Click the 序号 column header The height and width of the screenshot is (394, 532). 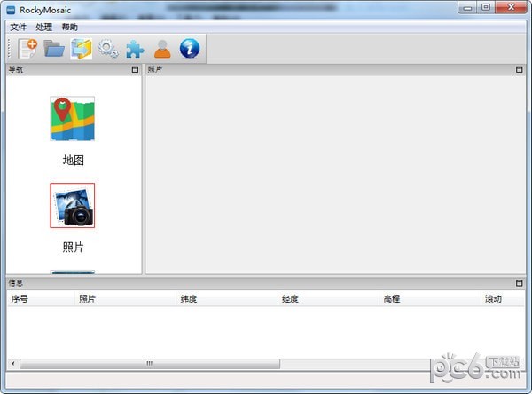click(x=20, y=299)
